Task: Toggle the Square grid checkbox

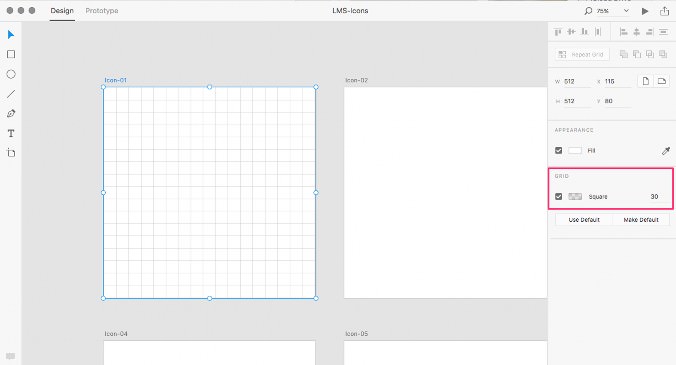Action: (558, 197)
